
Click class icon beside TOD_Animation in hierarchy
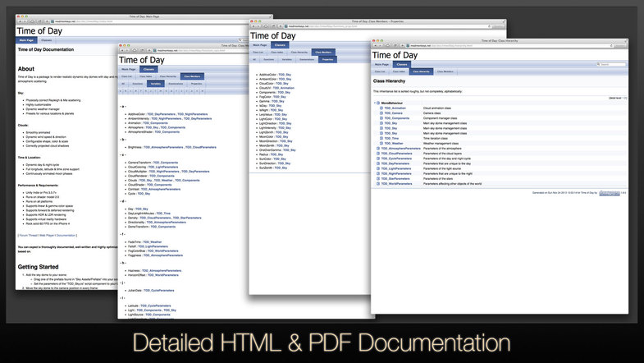point(381,108)
